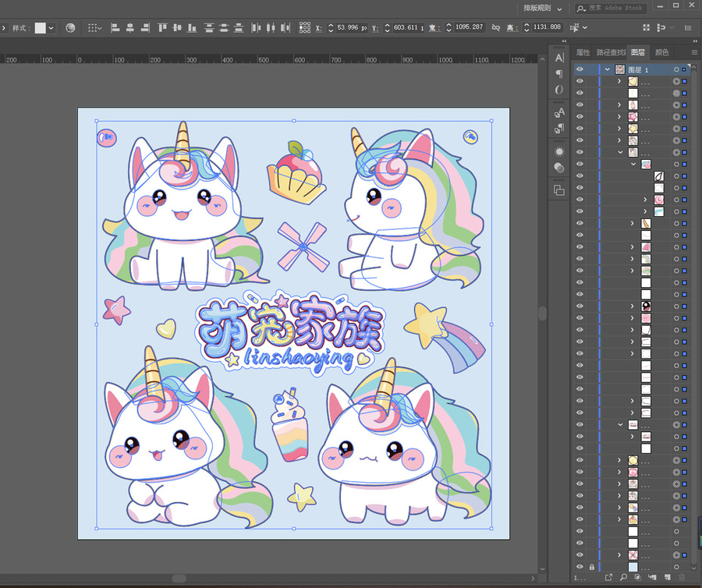702x588 pixels.
Task: Click the reference point grid
Action: click(x=305, y=27)
